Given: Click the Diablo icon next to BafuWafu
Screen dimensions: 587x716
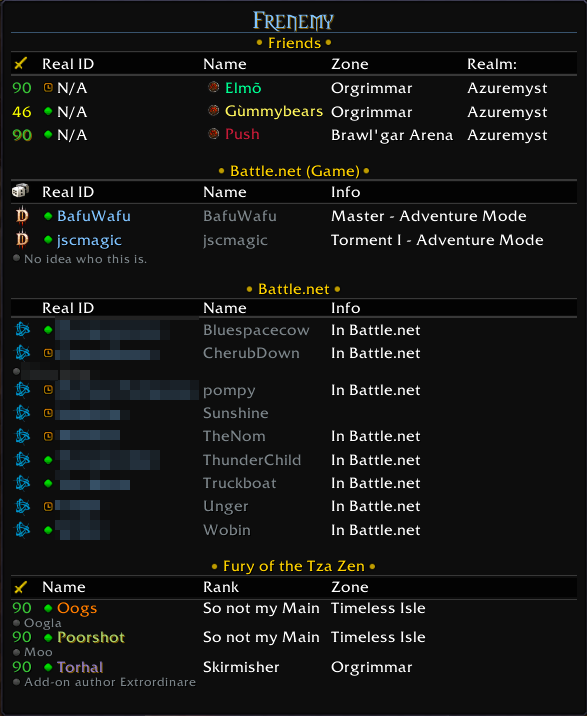Looking at the screenshot, I should (22, 216).
